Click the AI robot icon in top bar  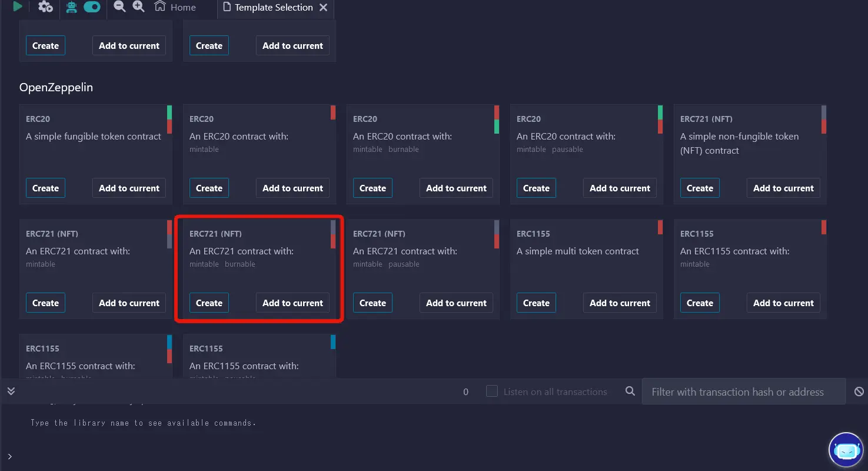point(72,7)
